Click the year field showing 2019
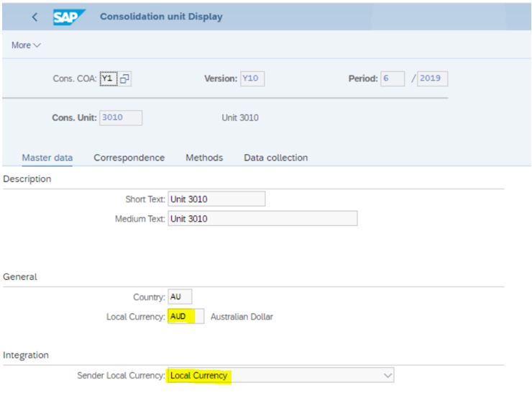This screenshot has height=408, width=532. [432, 79]
